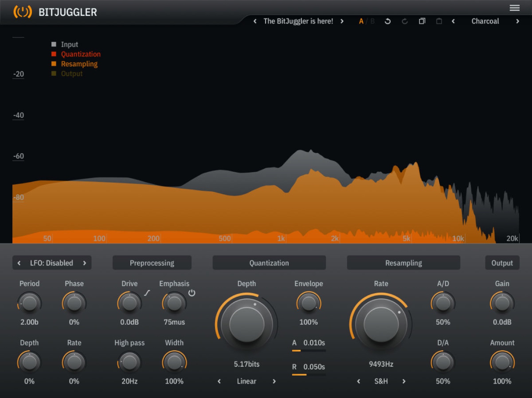
Task: Click the BitJuggler logo icon
Action: (22, 12)
